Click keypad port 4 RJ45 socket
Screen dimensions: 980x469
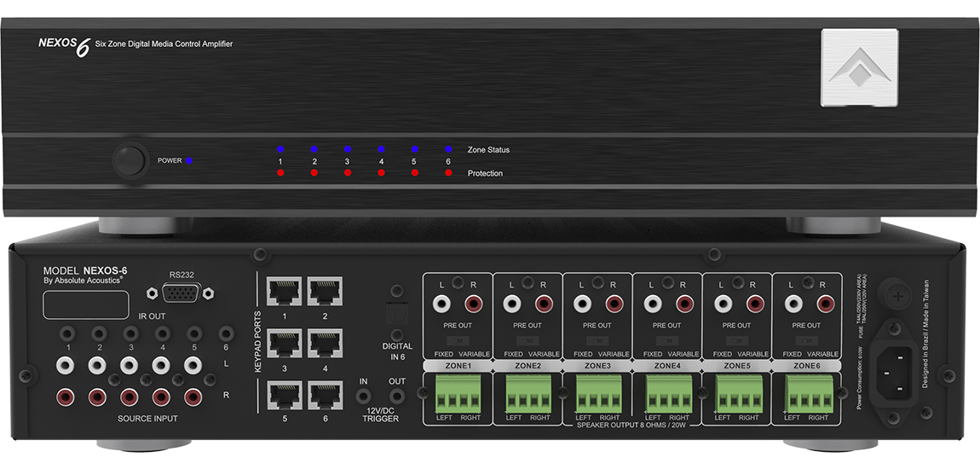tap(325, 344)
